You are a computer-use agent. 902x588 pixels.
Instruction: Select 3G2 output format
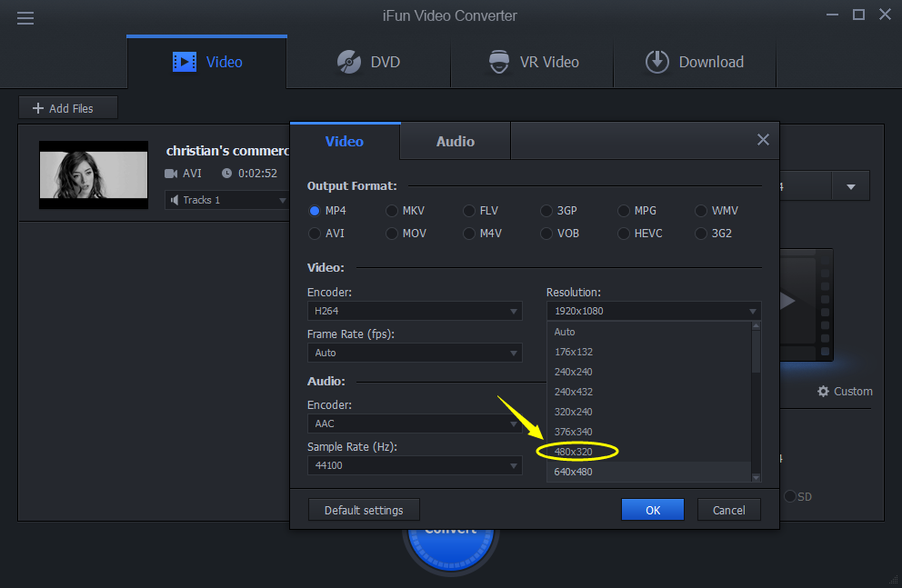(x=701, y=234)
